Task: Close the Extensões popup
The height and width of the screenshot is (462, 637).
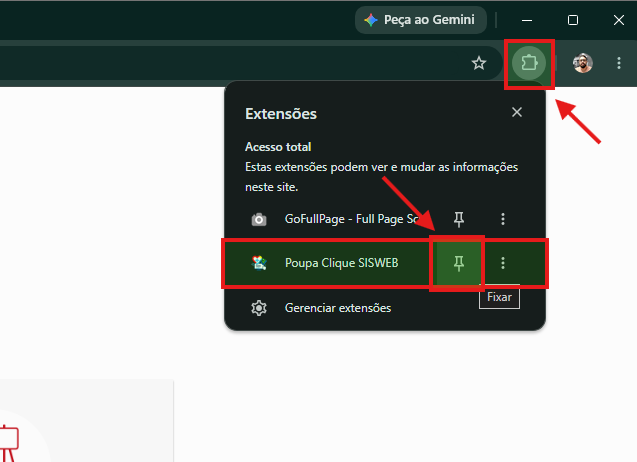Action: tap(517, 112)
